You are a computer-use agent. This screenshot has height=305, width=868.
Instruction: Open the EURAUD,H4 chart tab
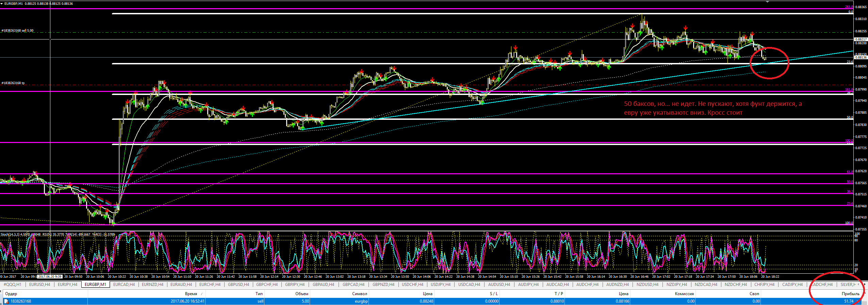181,285
